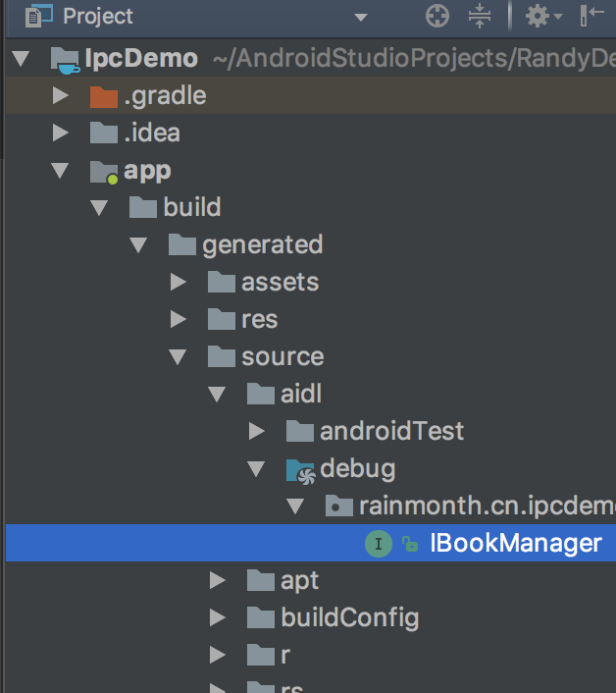The image size is (616, 693).
Task: Select the rainmonth.cn.ipcdemo package
Action: pos(481,506)
